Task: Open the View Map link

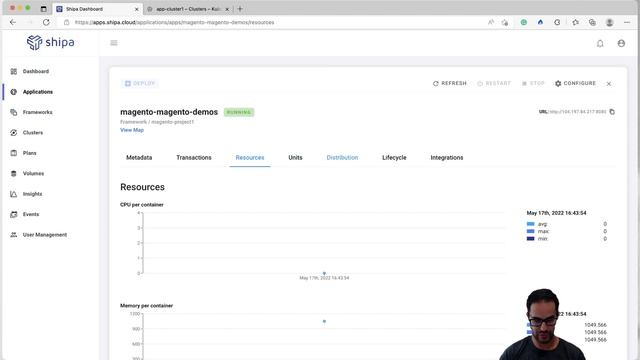Action: click(132, 130)
